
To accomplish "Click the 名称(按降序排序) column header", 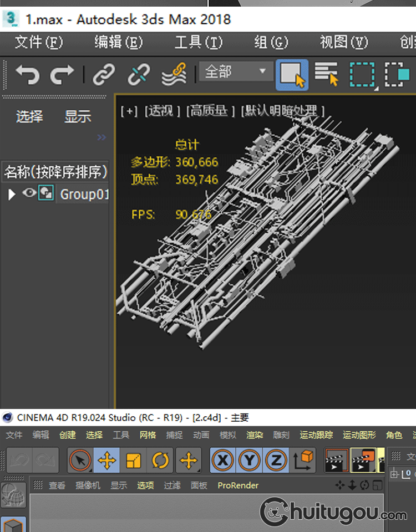I will click(x=55, y=172).
